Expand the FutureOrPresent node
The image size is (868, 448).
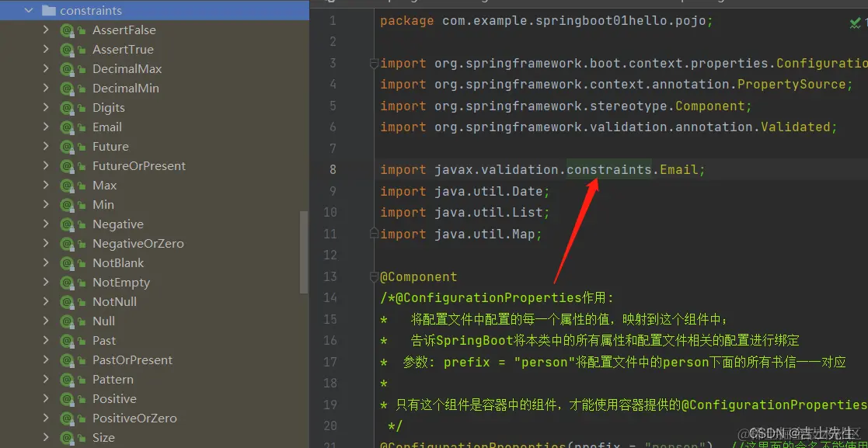pyautogui.click(x=46, y=165)
